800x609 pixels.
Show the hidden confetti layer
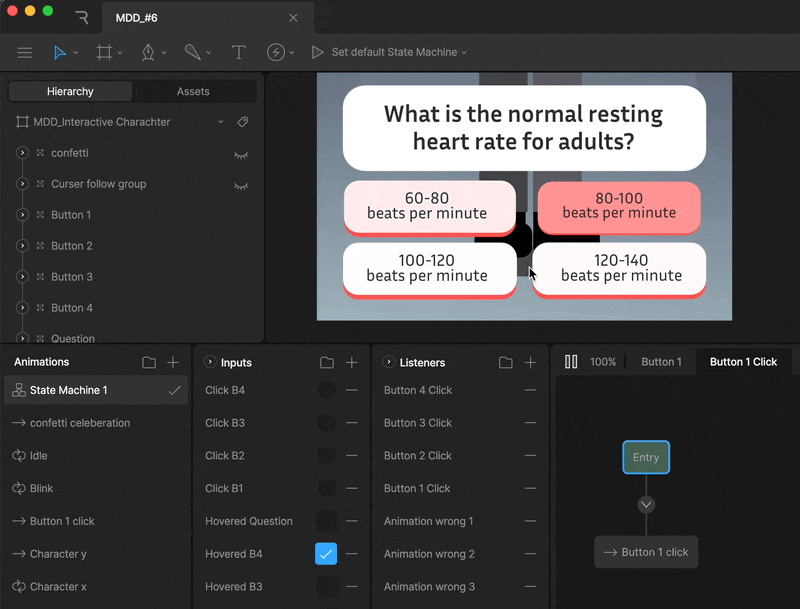point(241,154)
